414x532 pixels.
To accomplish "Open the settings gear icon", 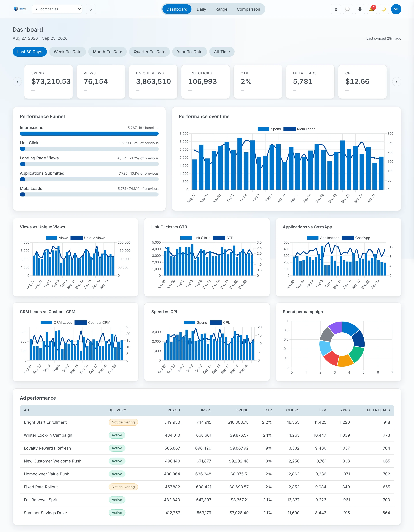I will [336, 9].
